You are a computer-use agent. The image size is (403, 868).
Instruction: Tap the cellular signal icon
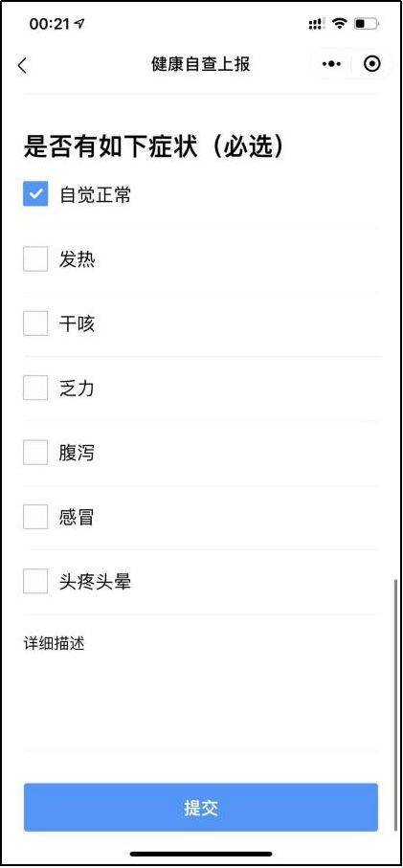[x=316, y=24]
